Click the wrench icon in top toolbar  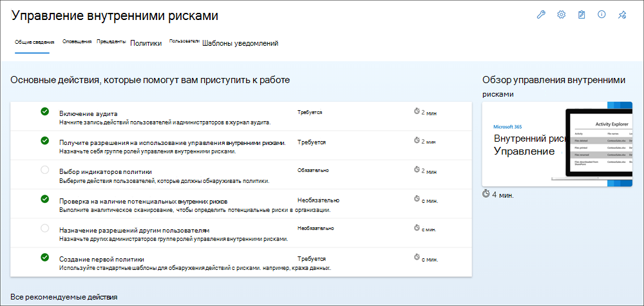pos(541,15)
